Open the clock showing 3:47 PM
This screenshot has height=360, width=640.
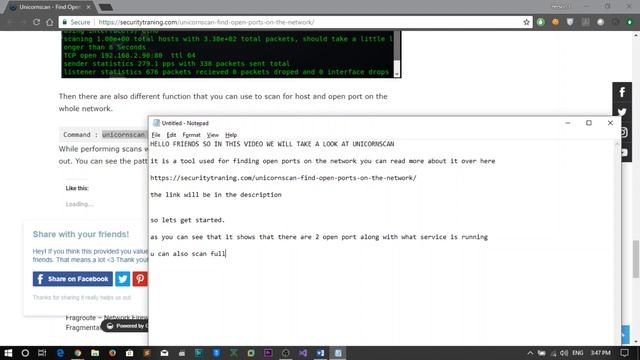600,353
